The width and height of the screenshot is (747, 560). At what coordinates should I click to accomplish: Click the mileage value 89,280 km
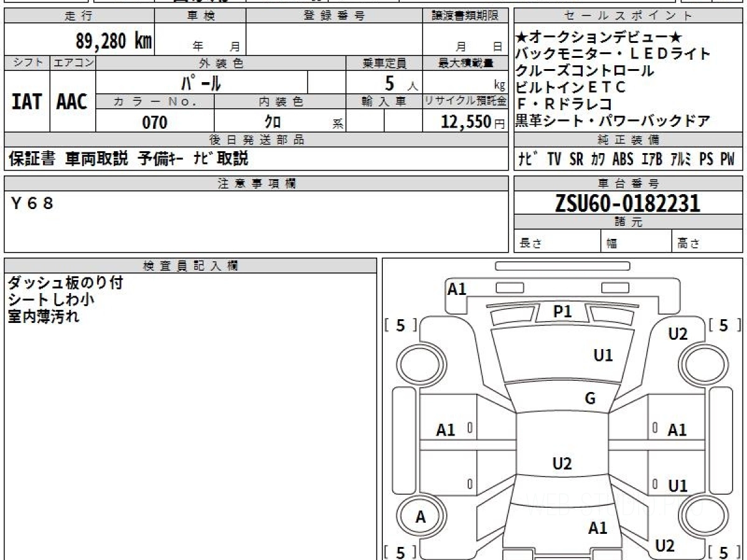pyautogui.click(x=113, y=41)
